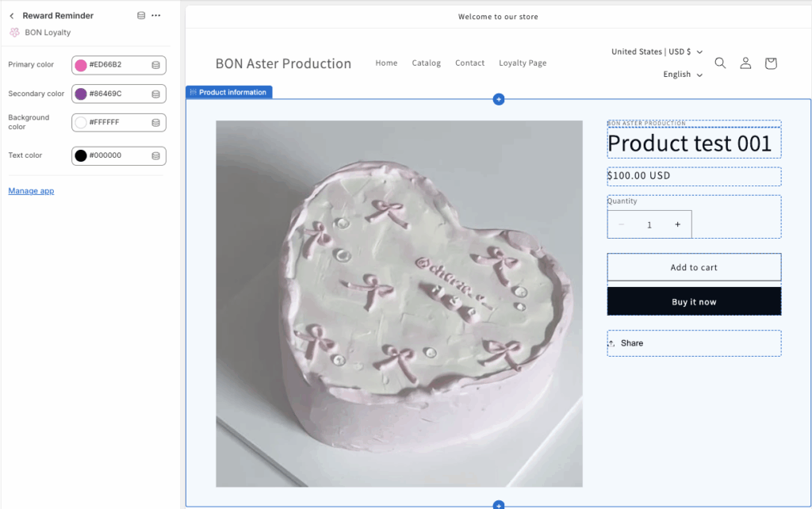The image size is (812, 509).
Task: Add section above Product information using plus
Action: coord(498,99)
